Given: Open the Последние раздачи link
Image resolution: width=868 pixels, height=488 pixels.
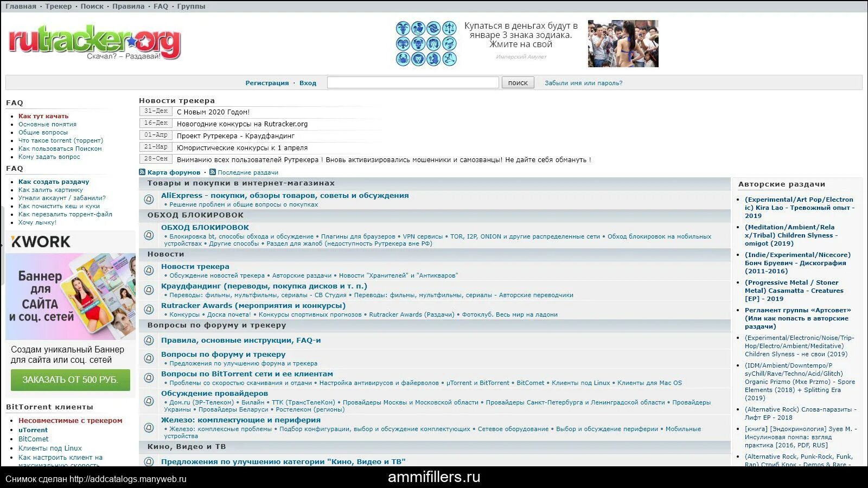Looking at the screenshot, I should [x=248, y=172].
